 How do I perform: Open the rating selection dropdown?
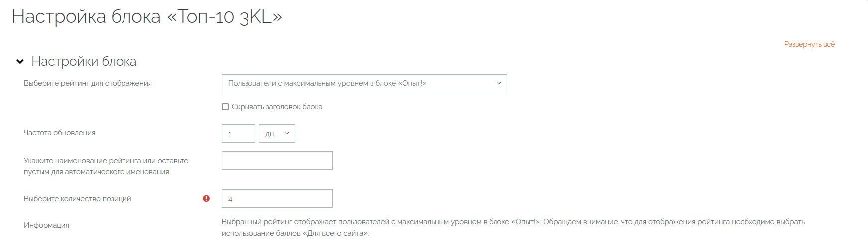(365, 83)
